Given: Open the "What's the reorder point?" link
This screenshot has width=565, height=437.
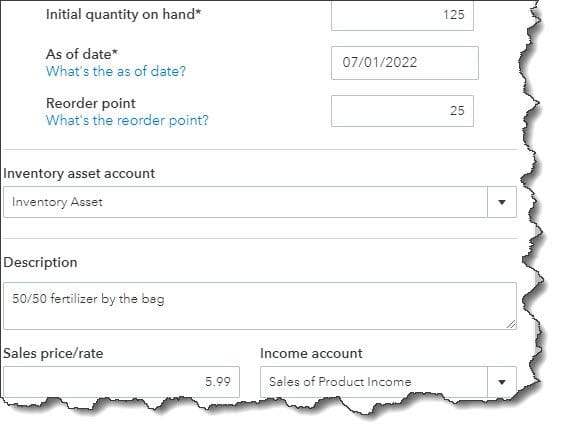Looking at the screenshot, I should [127, 120].
